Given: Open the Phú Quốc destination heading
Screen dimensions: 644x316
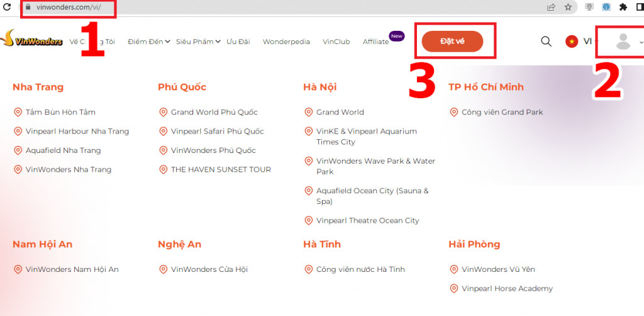Looking at the screenshot, I should (x=182, y=87).
